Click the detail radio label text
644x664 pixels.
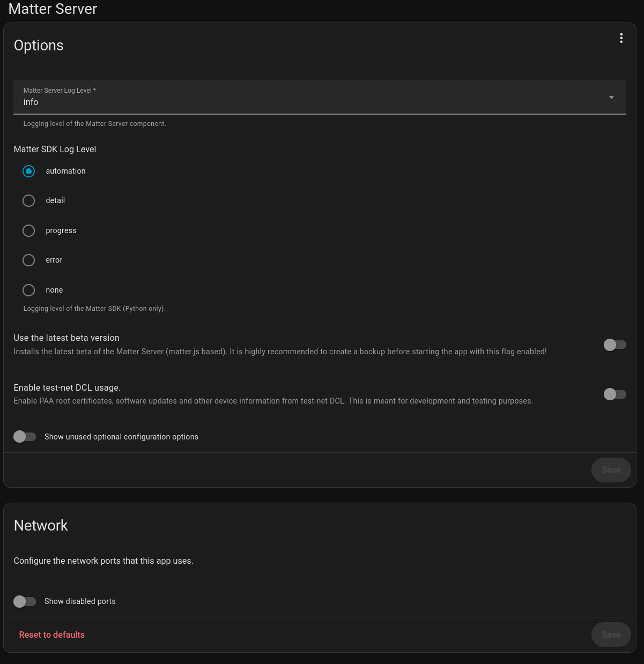[55, 200]
